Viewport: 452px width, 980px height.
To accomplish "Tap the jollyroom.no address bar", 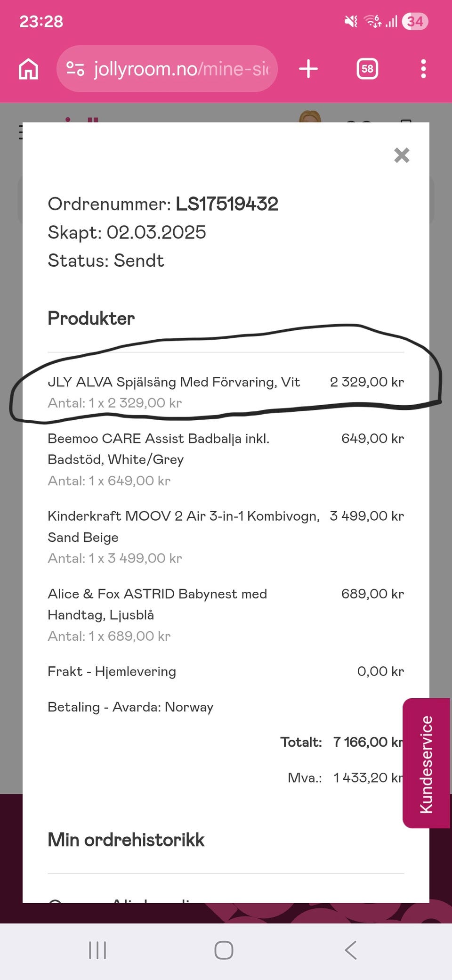I will pos(167,69).
